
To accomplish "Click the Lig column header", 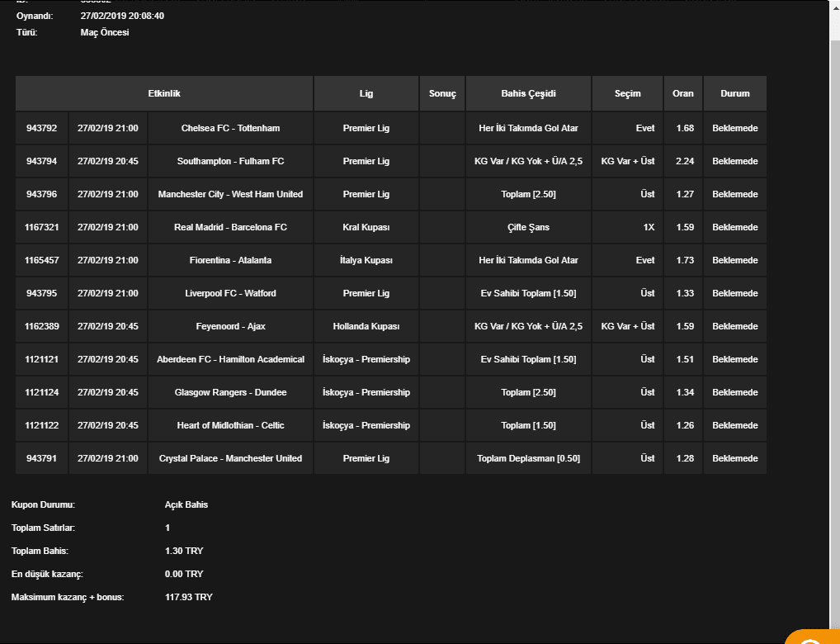I will [366, 93].
